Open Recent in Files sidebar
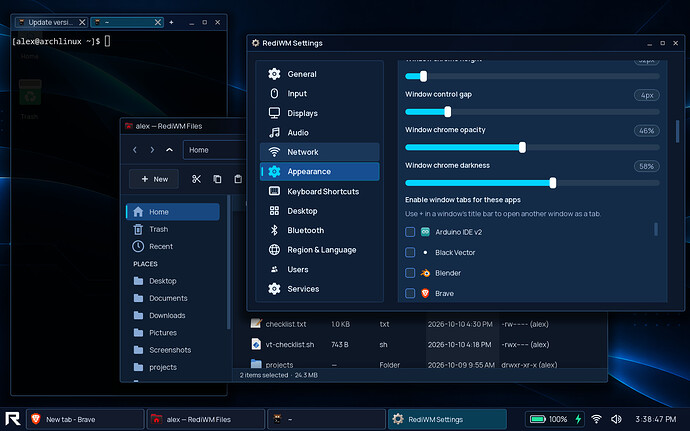This screenshot has width=690, height=431. pyautogui.click(x=172, y=246)
